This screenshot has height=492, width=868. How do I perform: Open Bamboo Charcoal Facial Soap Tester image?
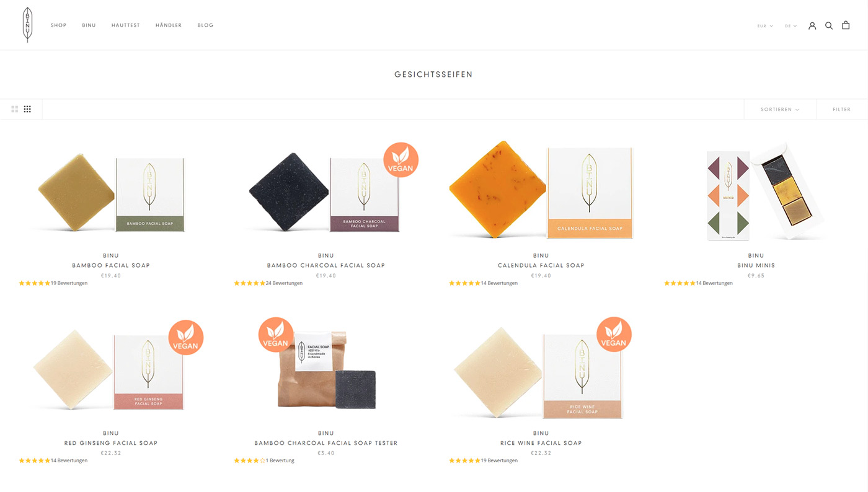(326, 368)
